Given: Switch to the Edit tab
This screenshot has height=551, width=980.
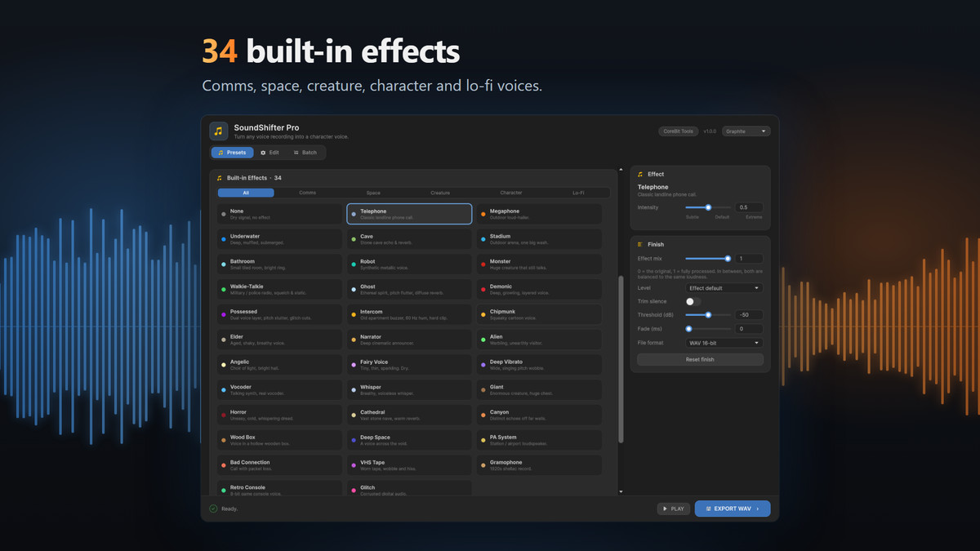Looking at the screenshot, I should (269, 153).
